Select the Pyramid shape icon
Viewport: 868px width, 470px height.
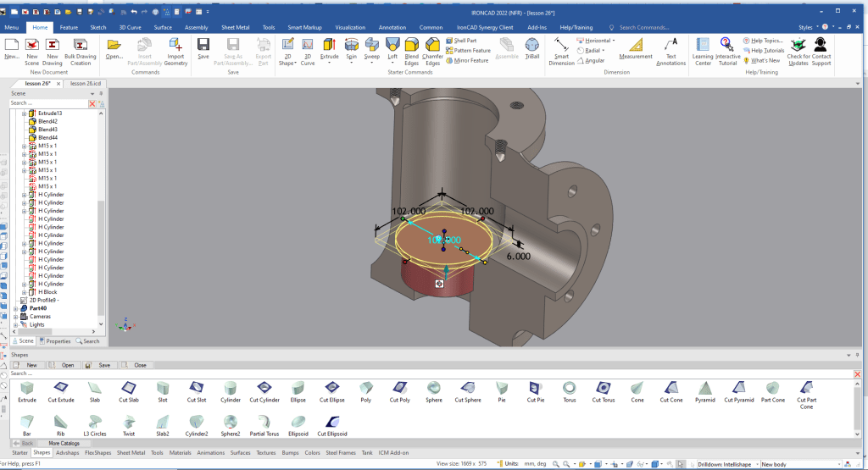[x=704, y=388]
